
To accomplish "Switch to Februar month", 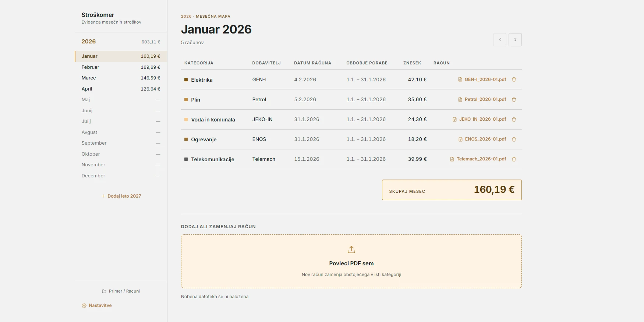I will pyautogui.click(x=121, y=67).
